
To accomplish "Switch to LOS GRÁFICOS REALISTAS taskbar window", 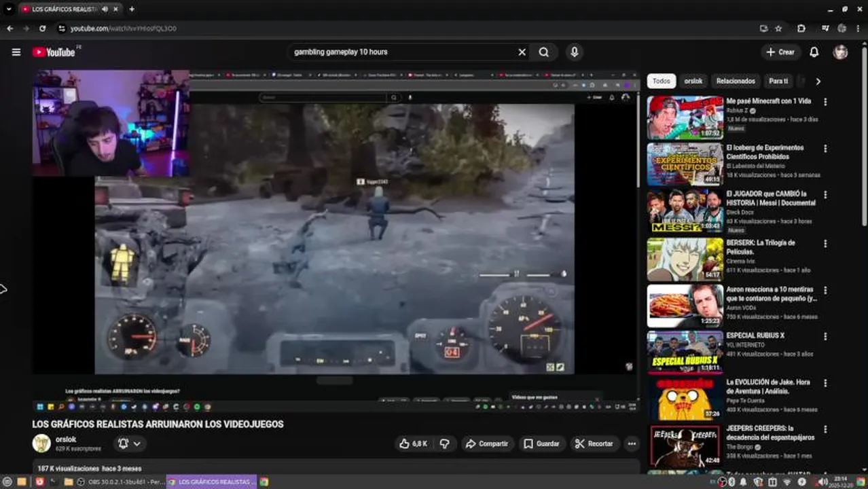I will tap(213, 482).
